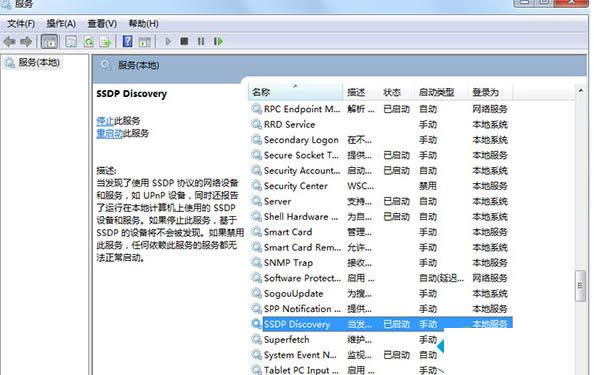Sort by the 名称 column header

point(295,92)
